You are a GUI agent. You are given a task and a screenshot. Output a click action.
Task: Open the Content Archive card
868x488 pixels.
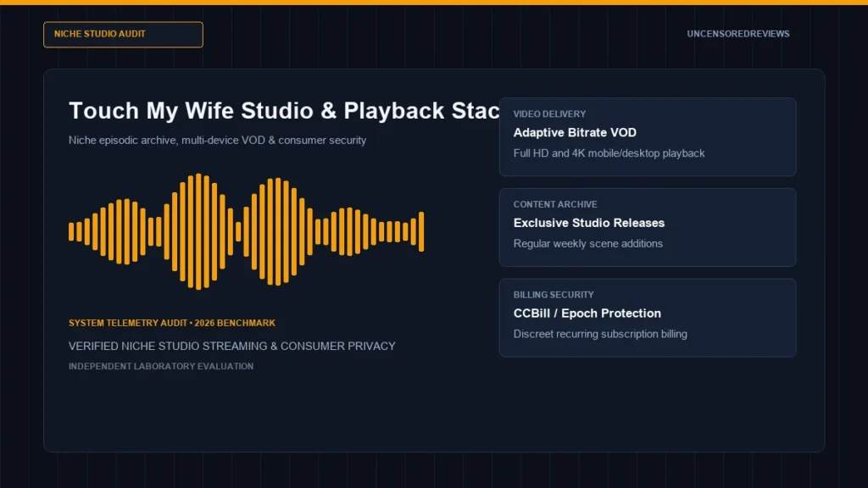[x=647, y=227]
